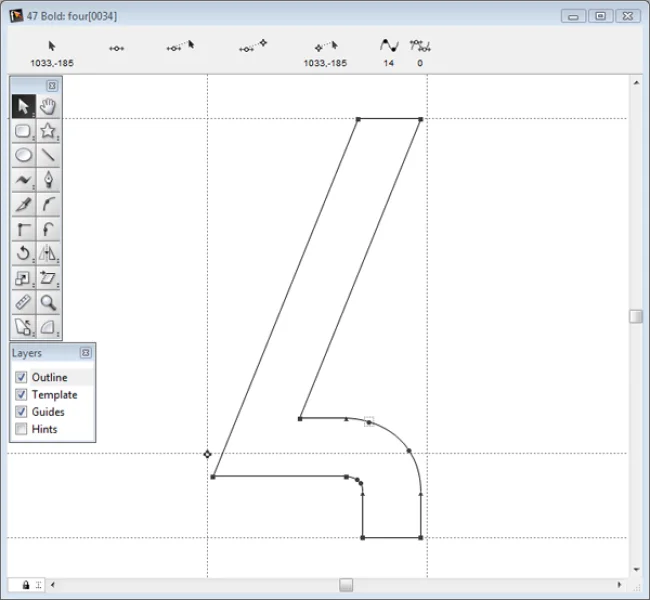Disable the Guides layer checkbox
Screen dimensions: 650x600
coord(21,411)
